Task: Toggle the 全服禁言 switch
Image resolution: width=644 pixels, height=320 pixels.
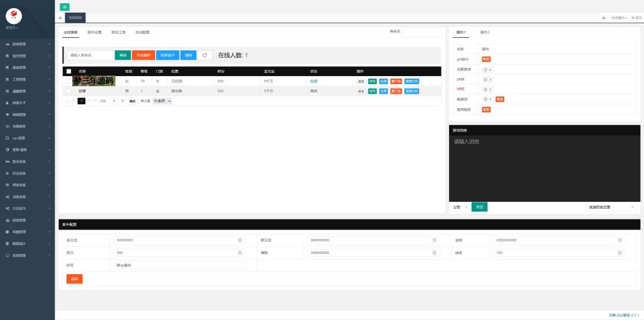Action: coord(488,69)
